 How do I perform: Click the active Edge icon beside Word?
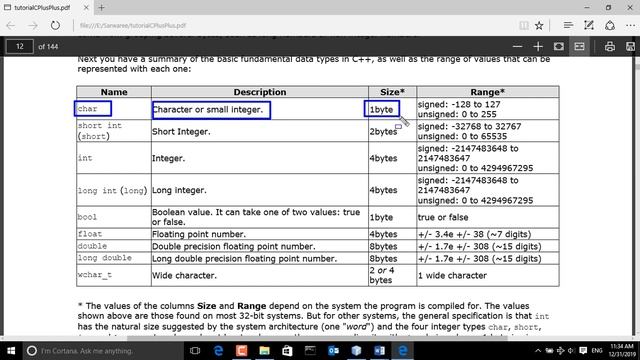click(x=402, y=351)
